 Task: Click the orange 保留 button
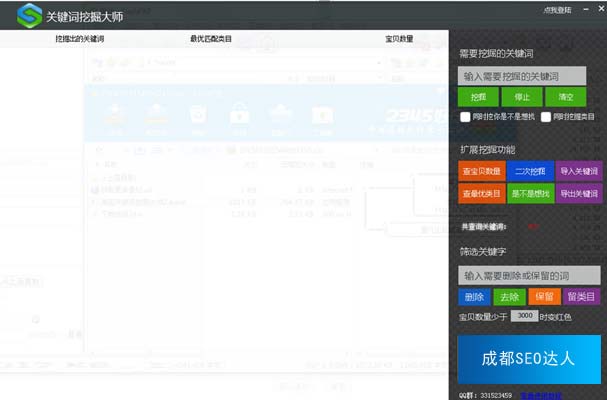click(x=544, y=297)
